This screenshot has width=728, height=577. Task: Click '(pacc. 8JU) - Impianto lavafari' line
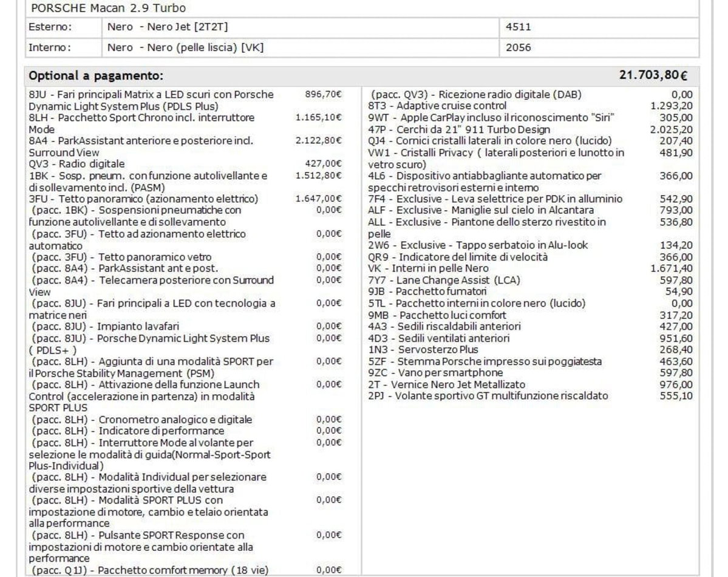[106, 327]
